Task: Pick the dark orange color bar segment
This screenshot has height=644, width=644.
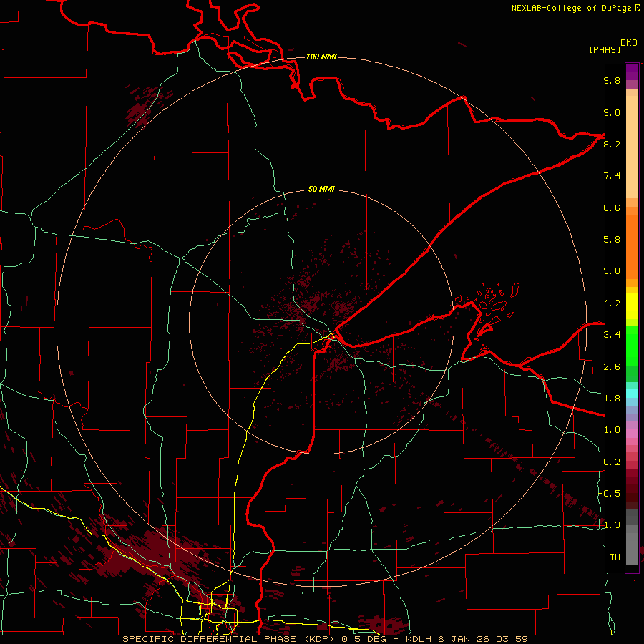Action: (632, 247)
